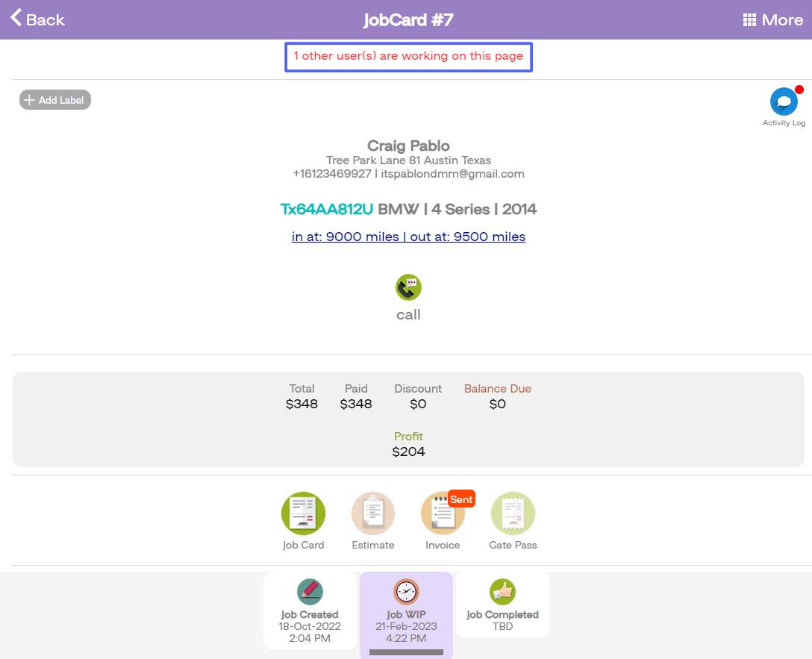The width and height of the screenshot is (812, 659).
Task: Expand the Balance Due details
Action: click(x=498, y=396)
